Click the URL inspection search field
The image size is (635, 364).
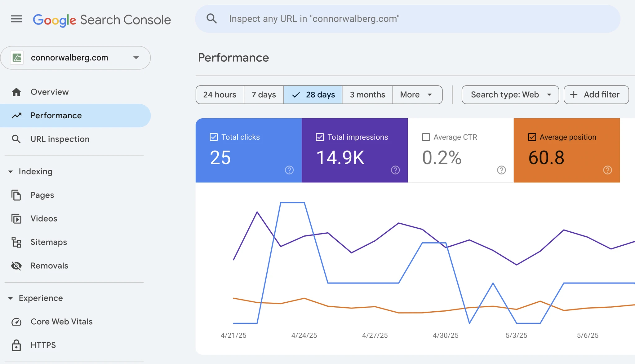403,19
